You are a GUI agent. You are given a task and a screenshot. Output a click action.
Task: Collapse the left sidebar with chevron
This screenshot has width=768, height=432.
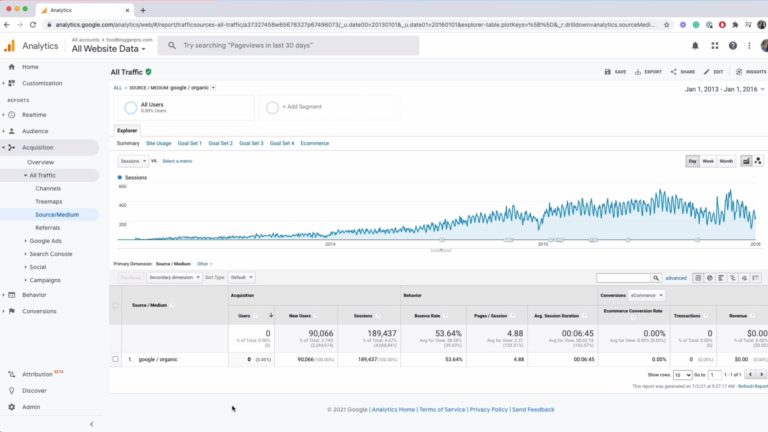point(92,424)
